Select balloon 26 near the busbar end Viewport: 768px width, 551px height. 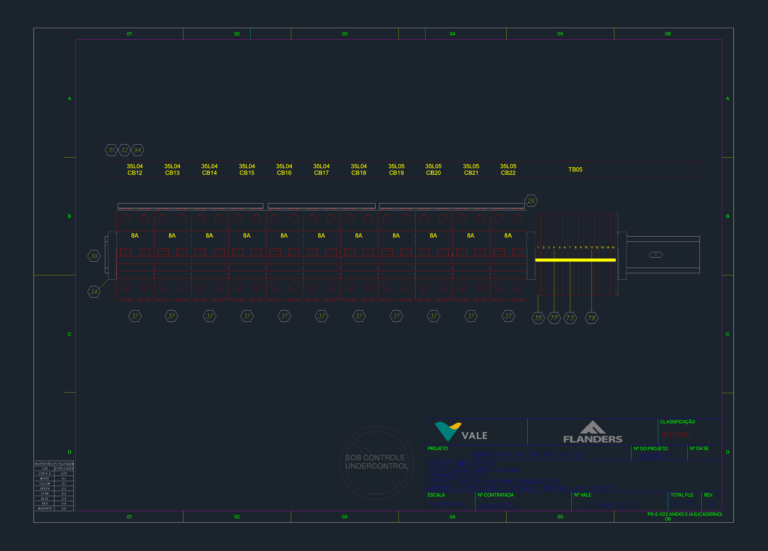tap(531, 201)
